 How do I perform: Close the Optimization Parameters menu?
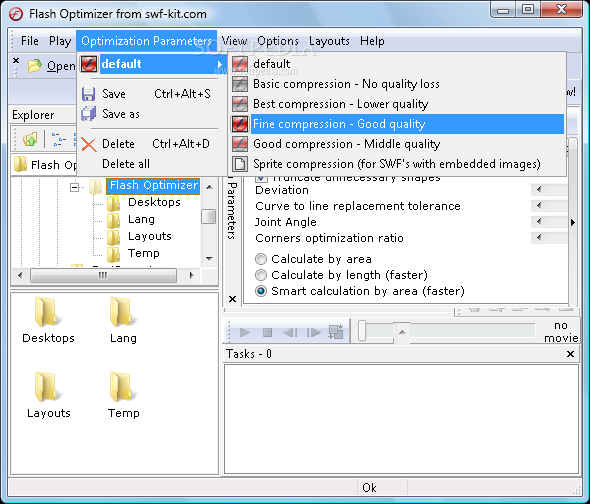(x=146, y=41)
